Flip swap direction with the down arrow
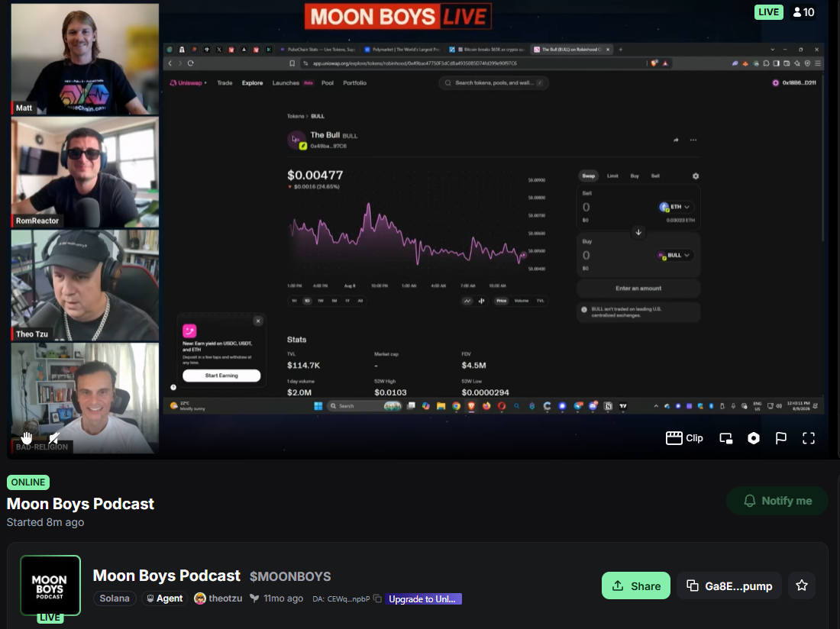840x629 pixels. pos(638,232)
